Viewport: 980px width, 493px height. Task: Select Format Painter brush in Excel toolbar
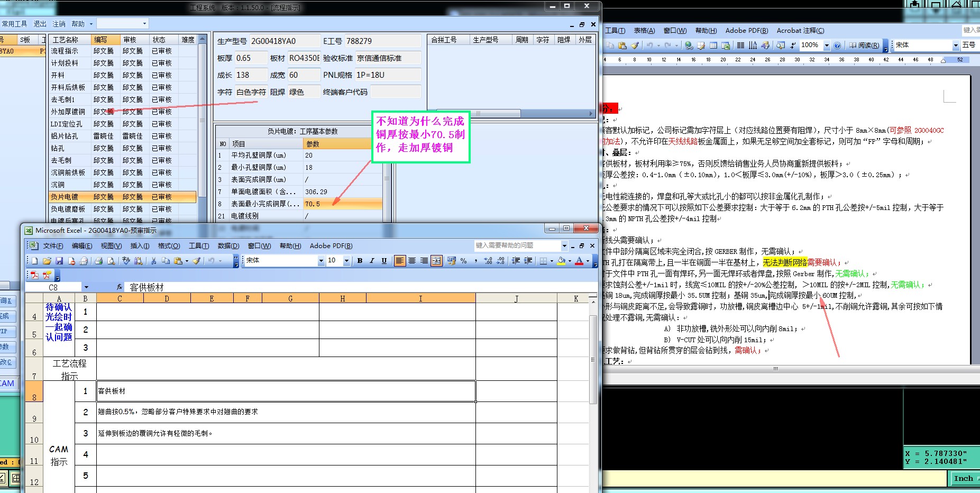coord(196,261)
